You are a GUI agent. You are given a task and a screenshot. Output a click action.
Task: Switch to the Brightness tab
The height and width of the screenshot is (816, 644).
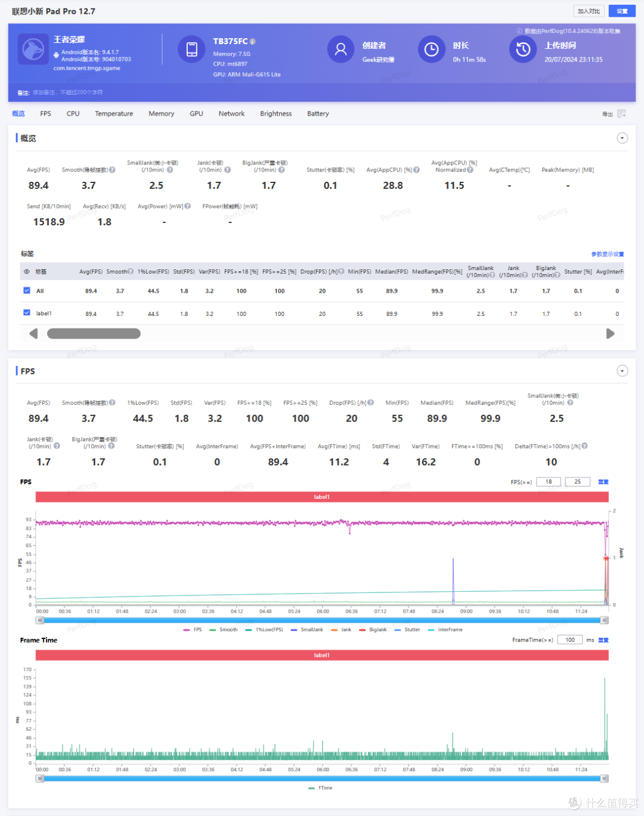coord(276,114)
